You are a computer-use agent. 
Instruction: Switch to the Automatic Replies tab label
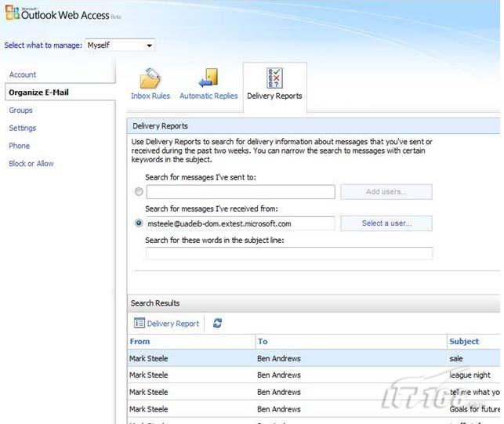(208, 96)
